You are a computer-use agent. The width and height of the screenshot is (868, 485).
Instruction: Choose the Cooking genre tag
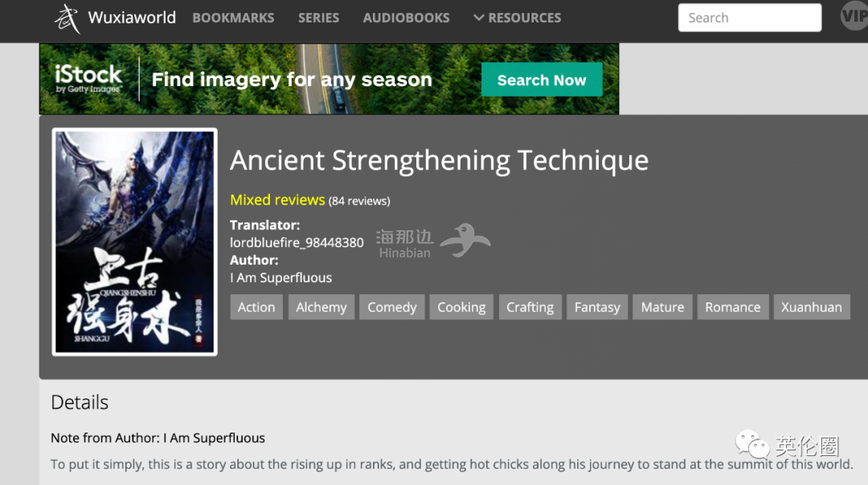(x=461, y=307)
